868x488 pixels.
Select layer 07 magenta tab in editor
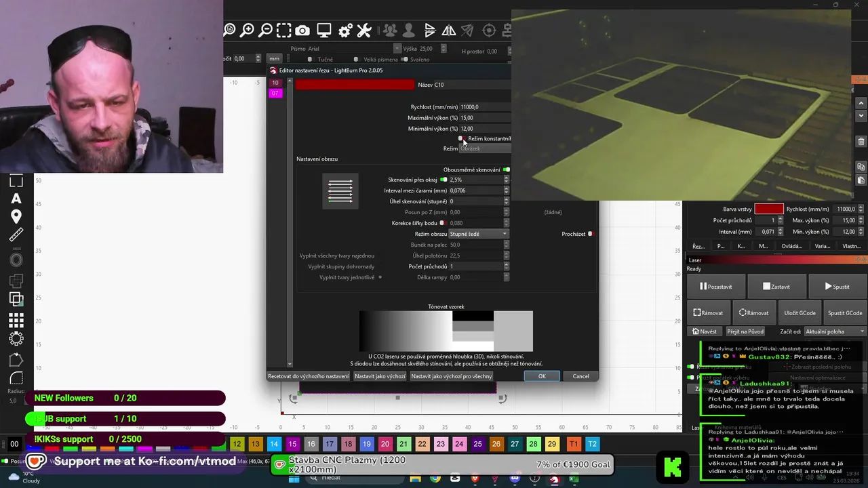click(x=275, y=93)
